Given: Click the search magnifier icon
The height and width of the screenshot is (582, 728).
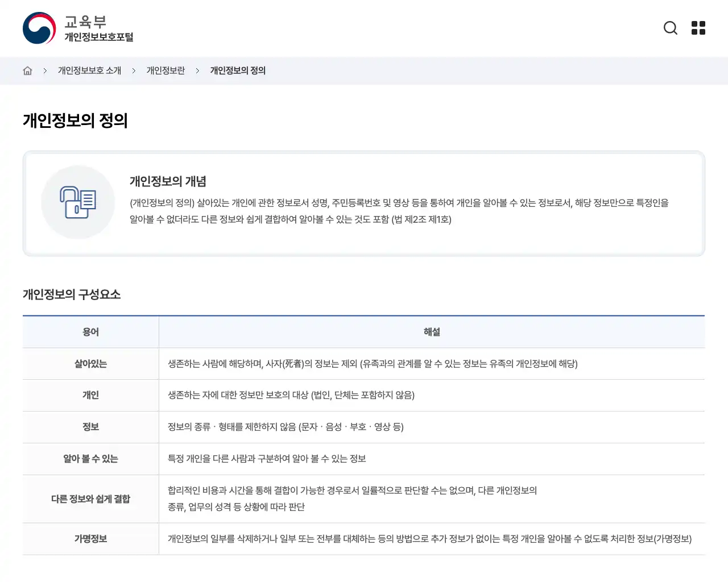Looking at the screenshot, I should (x=671, y=28).
